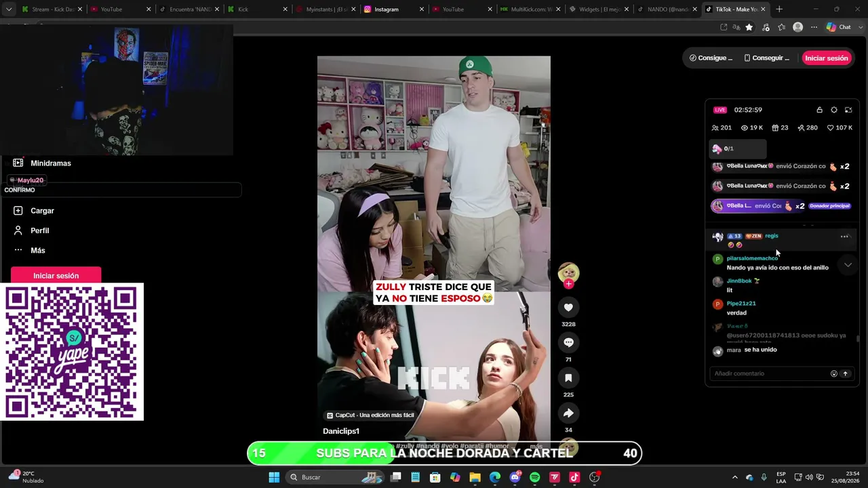Open the creator avatar beside the video

tap(568, 272)
